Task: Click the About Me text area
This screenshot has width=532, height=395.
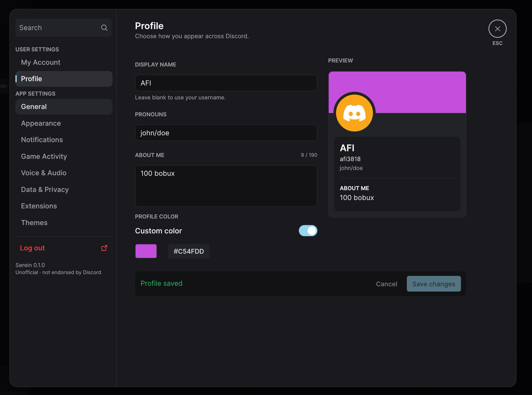Action: pyautogui.click(x=226, y=186)
